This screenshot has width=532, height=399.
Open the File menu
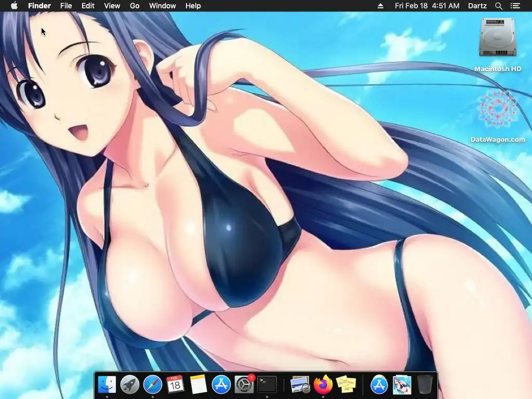click(66, 6)
